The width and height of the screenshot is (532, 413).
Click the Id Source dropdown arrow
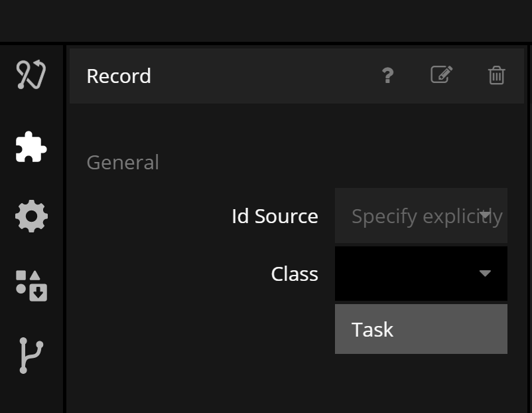pos(486,214)
